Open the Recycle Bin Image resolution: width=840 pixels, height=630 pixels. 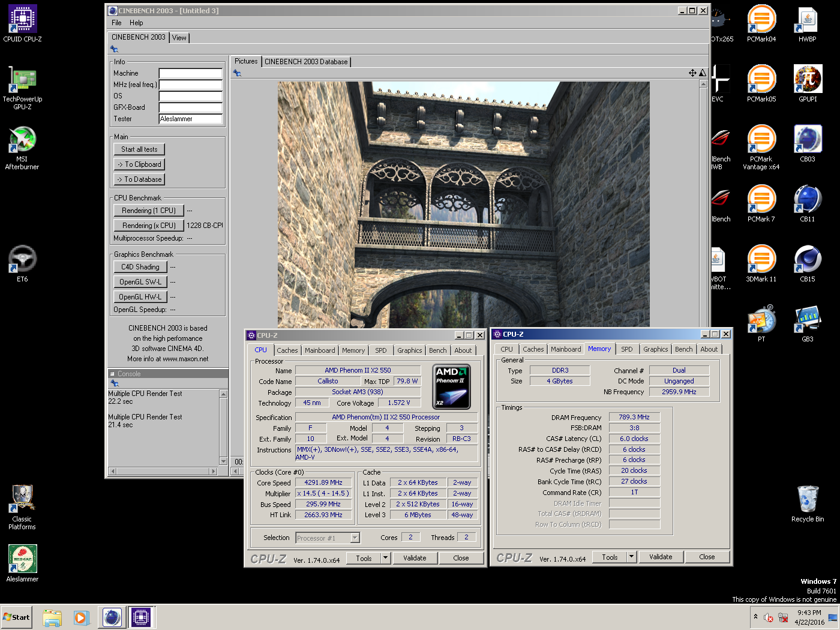808,503
